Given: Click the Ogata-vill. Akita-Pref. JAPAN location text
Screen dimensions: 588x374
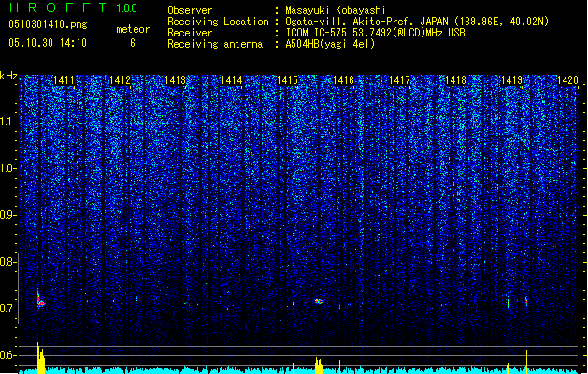Looking at the screenshot, I should (417, 22).
